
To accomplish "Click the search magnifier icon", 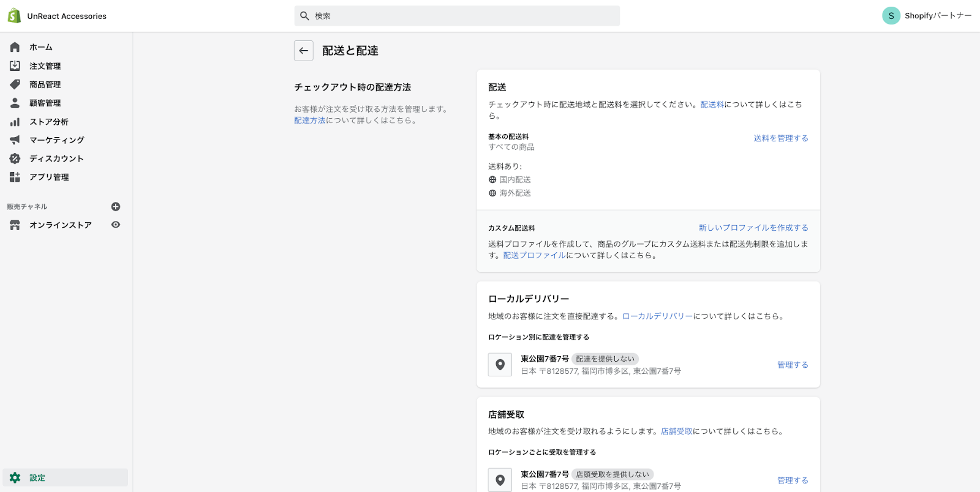I will (x=304, y=16).
